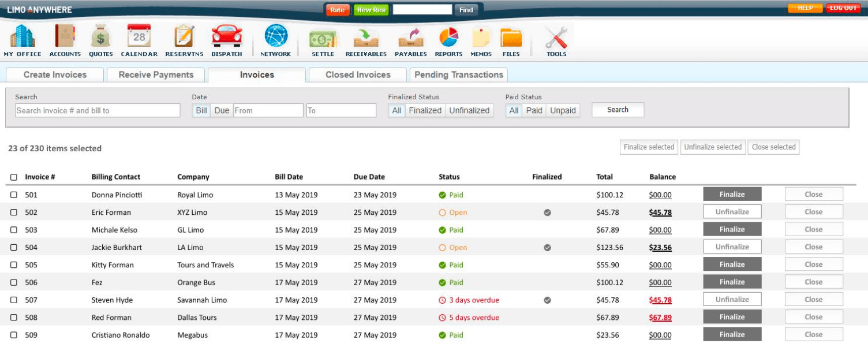Click the Open status circle for invoice 502
This screenshot has width=868, height=358.
(443, 212)
